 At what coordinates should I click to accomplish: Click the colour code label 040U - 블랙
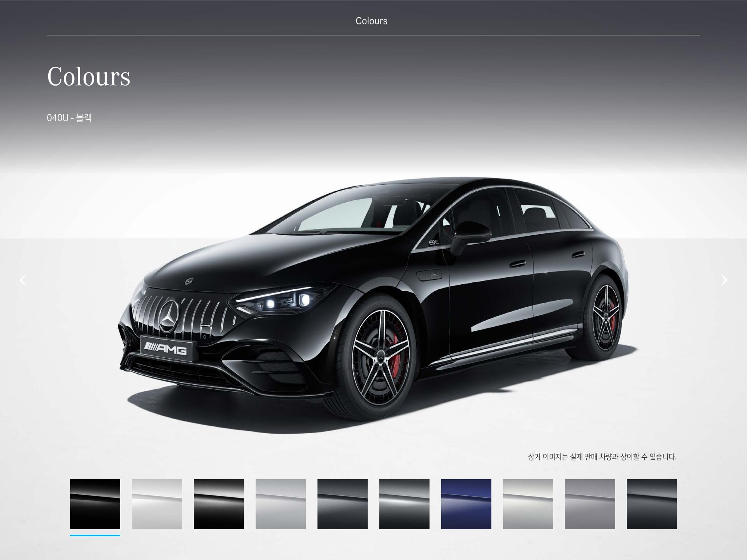point(69,118)
